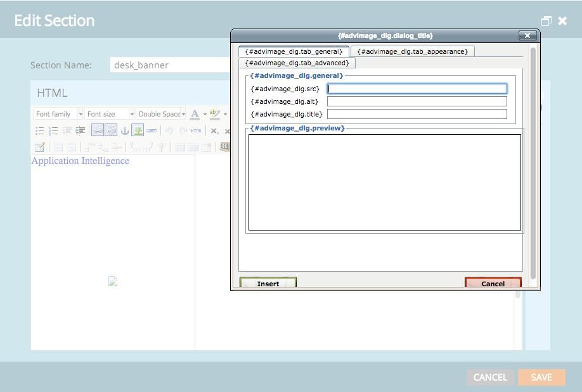Open the Double Space line spacing dropdown

click(x=162, y=114)
